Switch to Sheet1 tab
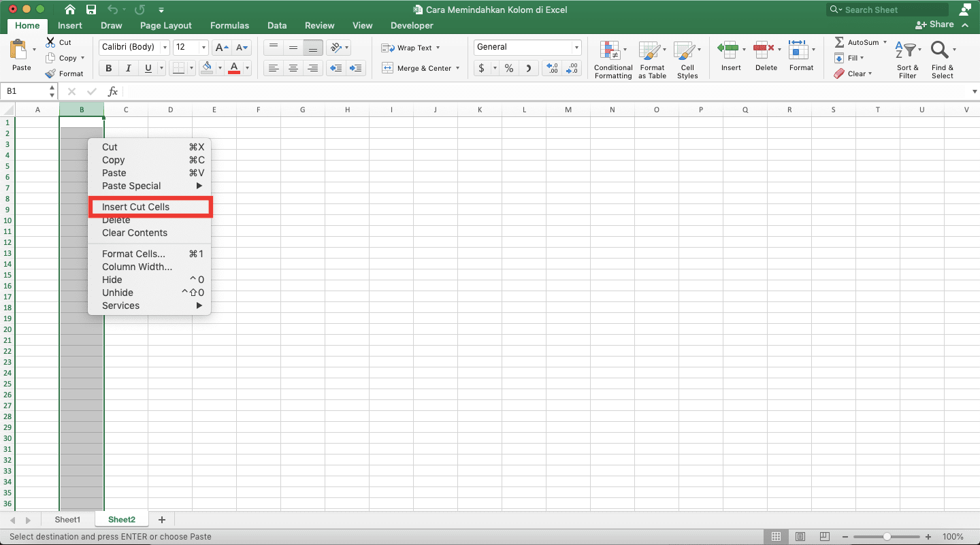Viewport: 980px width, 545px height. click(x=67, y=520)
